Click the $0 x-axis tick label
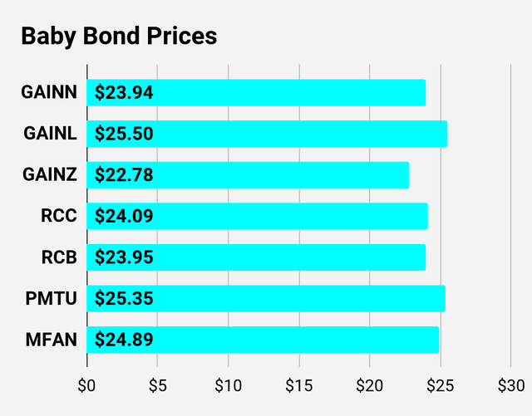 [x=86, y=385]
